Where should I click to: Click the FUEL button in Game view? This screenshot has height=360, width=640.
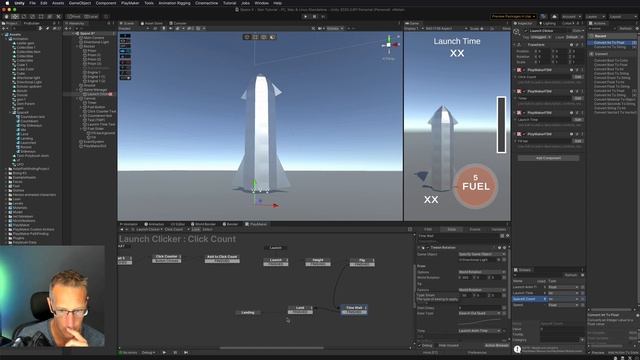(x=476, y=187)
